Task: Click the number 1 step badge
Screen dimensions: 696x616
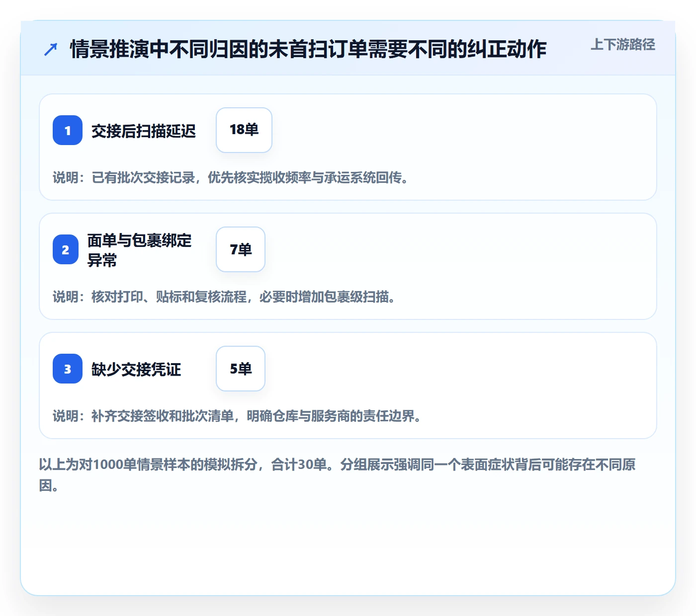Action: tap(68, 130)
